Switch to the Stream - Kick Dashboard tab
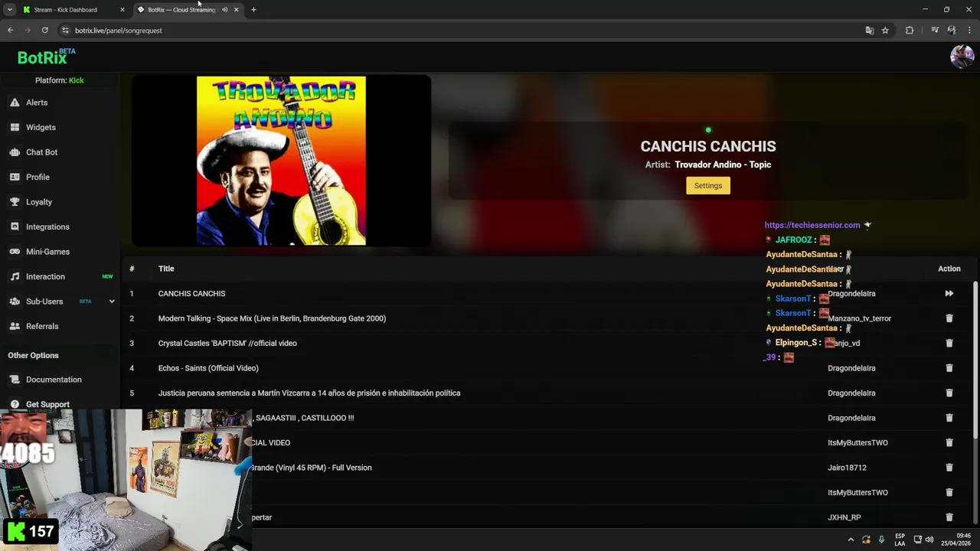The image size is (980, 551). pos(65,10)
